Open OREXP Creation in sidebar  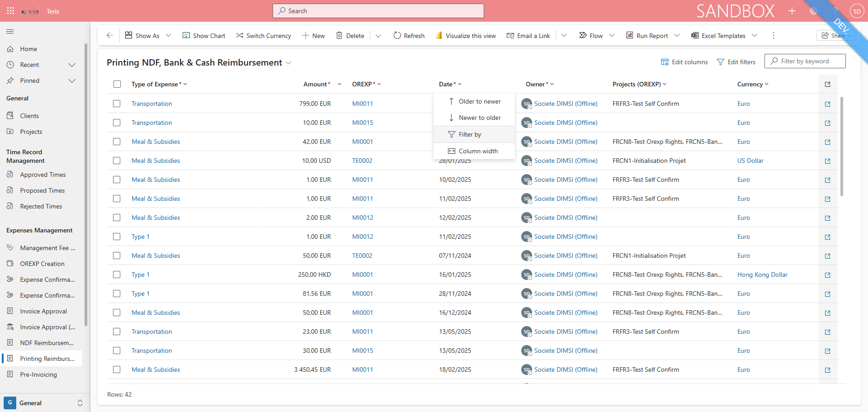[x=42, y=264]
